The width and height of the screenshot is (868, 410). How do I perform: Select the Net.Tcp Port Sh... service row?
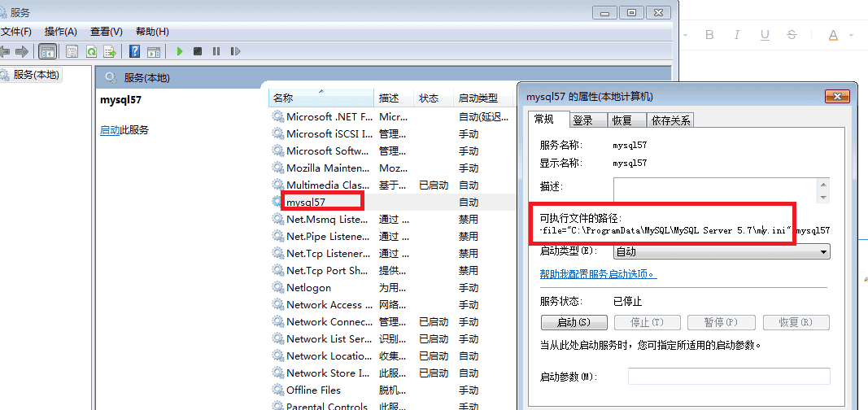[x=392, y=271]
